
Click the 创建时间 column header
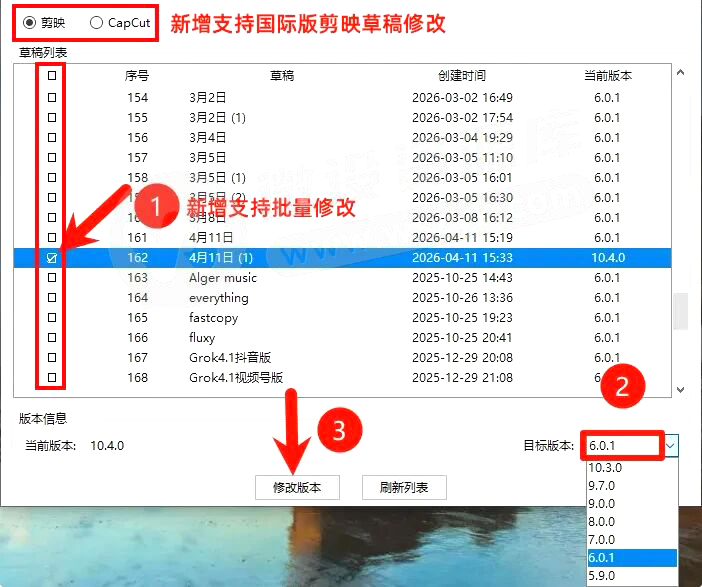point(461,75)
